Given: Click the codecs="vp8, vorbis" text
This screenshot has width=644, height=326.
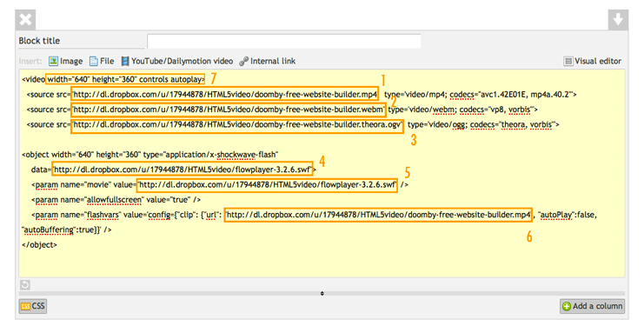Looking at the screenshot, I should click(x=496, y=110).
